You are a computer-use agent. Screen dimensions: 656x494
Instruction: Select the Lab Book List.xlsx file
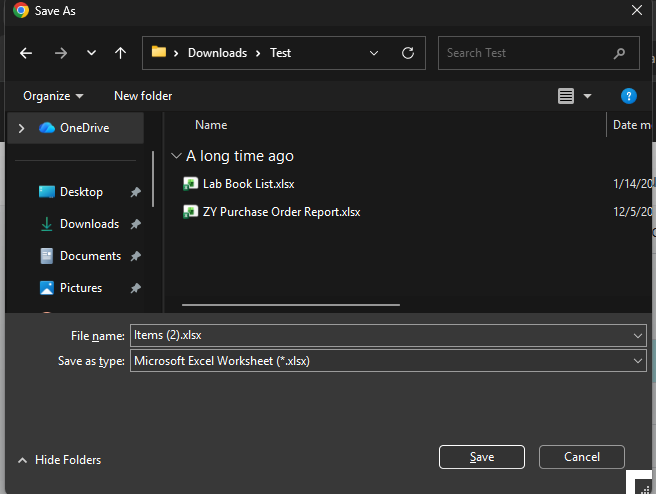pyautogui.click(x=248, y=184)
